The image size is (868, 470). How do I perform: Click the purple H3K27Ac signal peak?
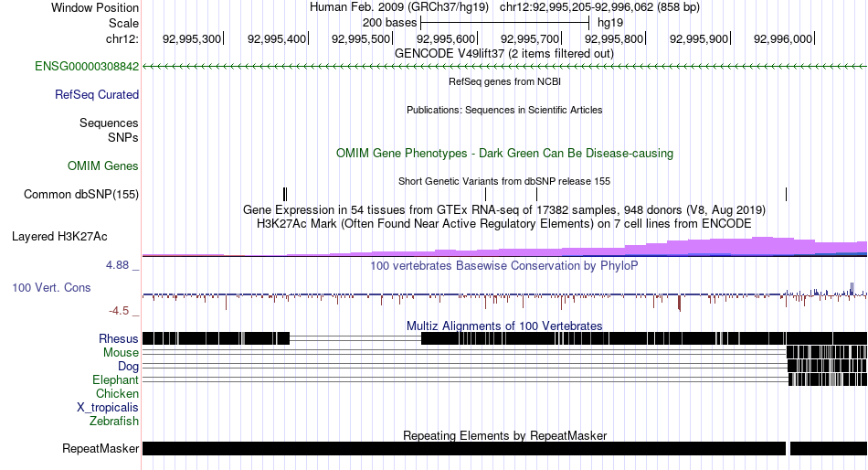click(x=764, y=246)
